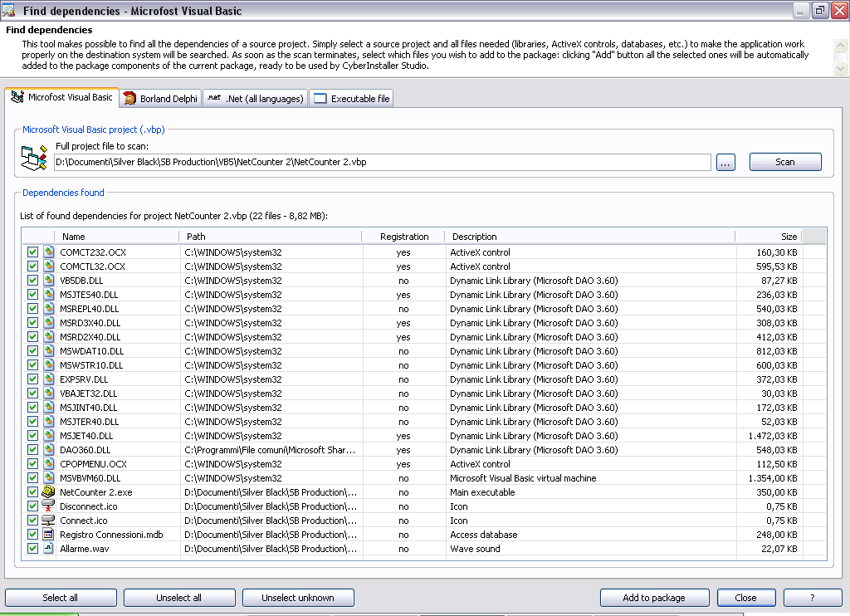Click the Scan button
Viewport: 850px width, 616px height.
pos(785,162)
